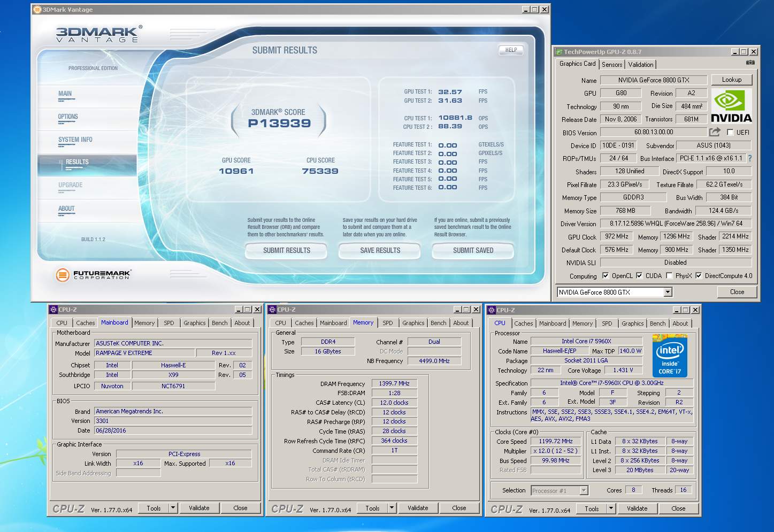Click the NVIDIA logo in GPU-Z

(x=731, y=106)
